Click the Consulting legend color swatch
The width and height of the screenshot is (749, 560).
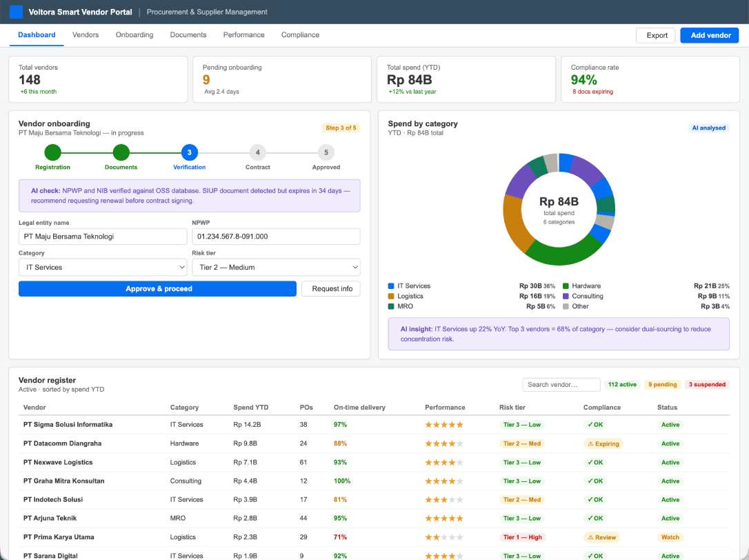tap(566, 297)
